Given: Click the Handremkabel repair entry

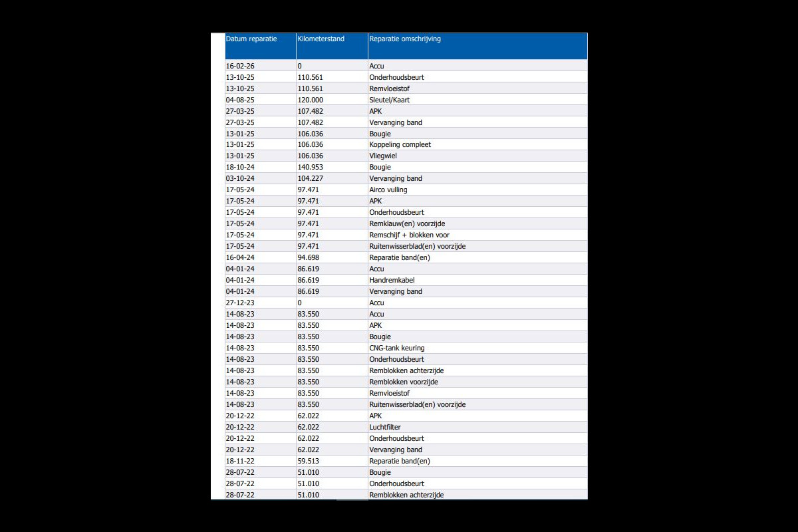Looking at the screenshot, I should tap(392, 281).
